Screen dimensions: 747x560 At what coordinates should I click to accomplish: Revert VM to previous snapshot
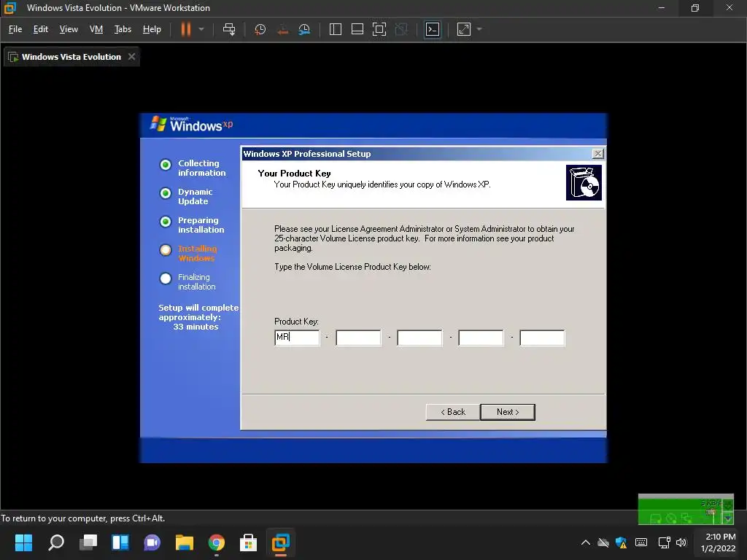pyautogui.click(x=282, y=29)
